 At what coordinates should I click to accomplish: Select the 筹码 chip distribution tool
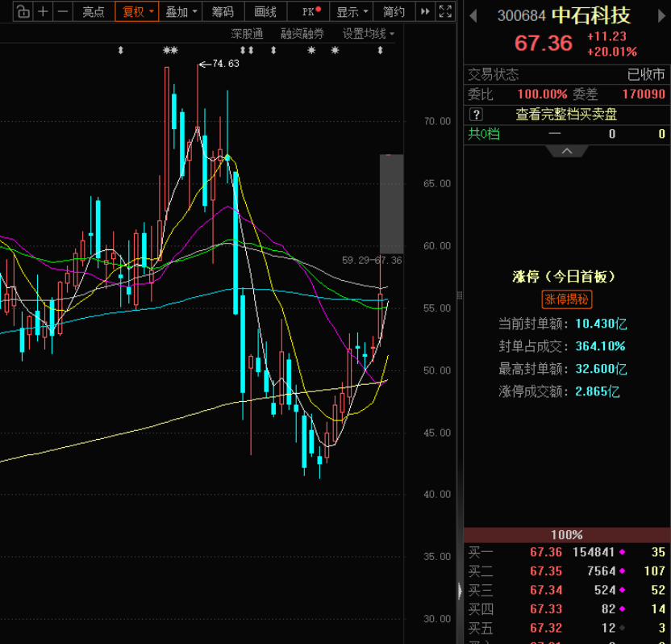(223, 11)
